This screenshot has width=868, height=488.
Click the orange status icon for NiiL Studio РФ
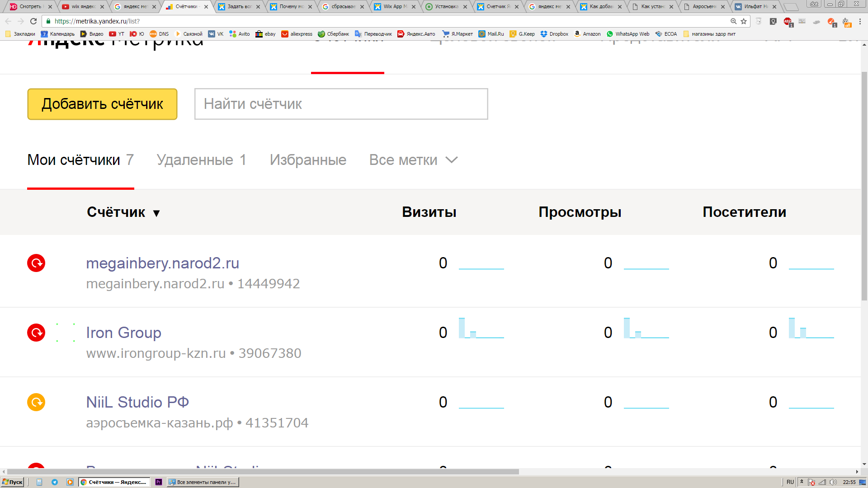pyautogui.click(x=36, y=402)
